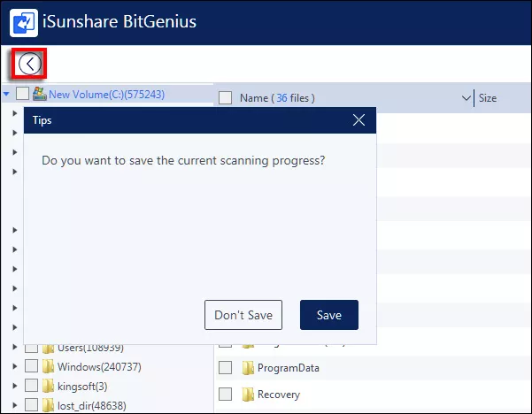Click the Tips dialog title

pos(42,120)
